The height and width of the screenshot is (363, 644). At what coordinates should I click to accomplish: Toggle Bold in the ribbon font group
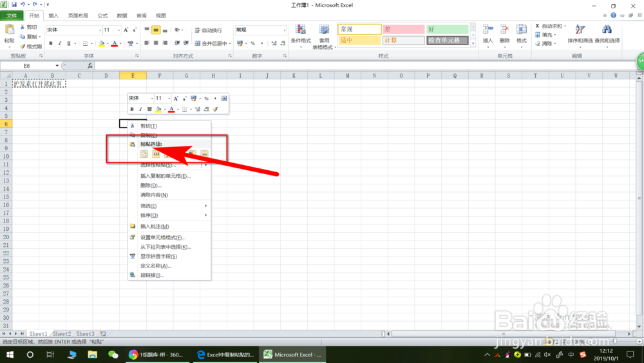coord(50,43)
